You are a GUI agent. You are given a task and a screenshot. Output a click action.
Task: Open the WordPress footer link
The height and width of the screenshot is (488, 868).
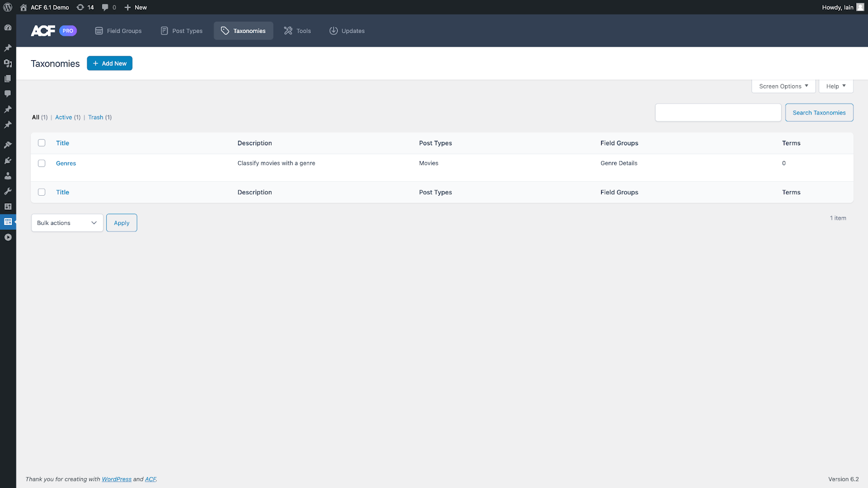[117, 479]
